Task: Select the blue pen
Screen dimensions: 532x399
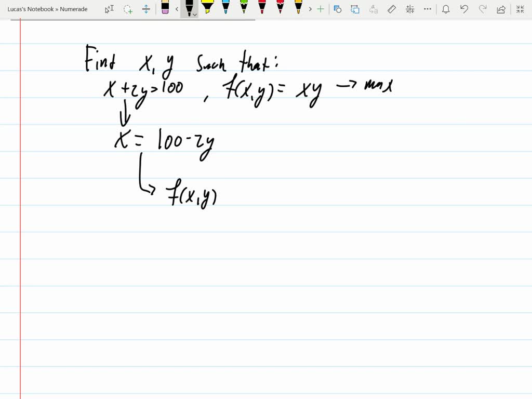Action: point(227,9)
